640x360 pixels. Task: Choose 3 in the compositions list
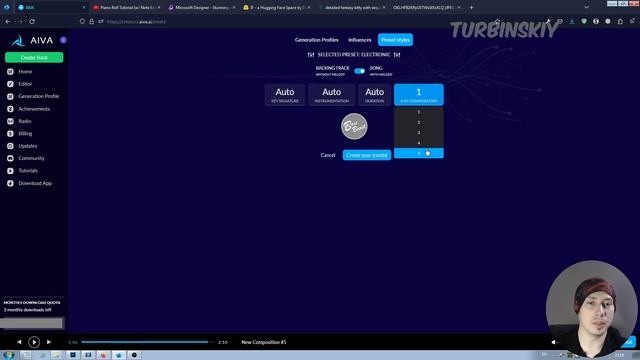click(x=419, y=133)
